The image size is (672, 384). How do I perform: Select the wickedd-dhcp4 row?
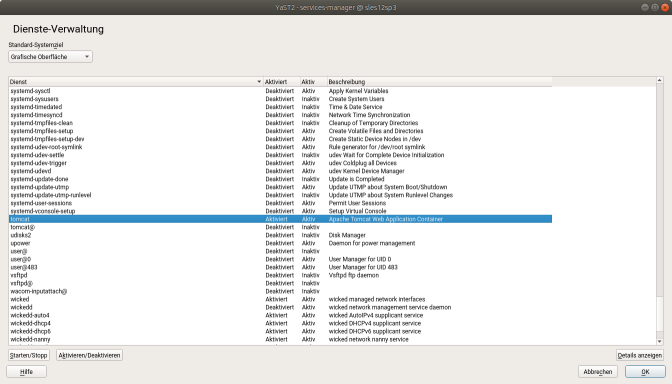pyautogui.click(x=280, y=323)
